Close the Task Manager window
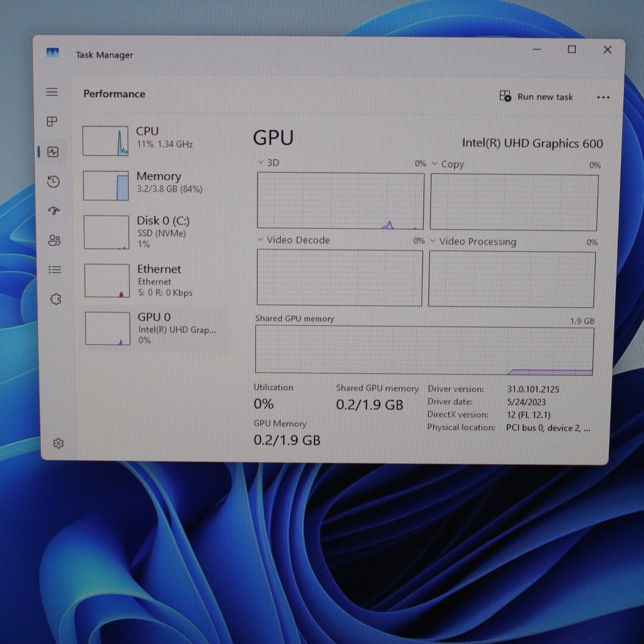Screen dimensions: 644x644 pos(608,50)
